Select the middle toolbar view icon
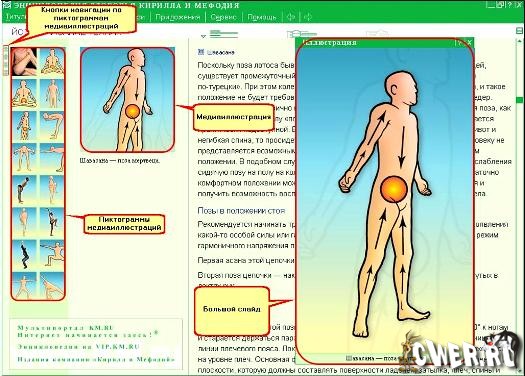Screen dimensions: 525x376 (301, 33)
